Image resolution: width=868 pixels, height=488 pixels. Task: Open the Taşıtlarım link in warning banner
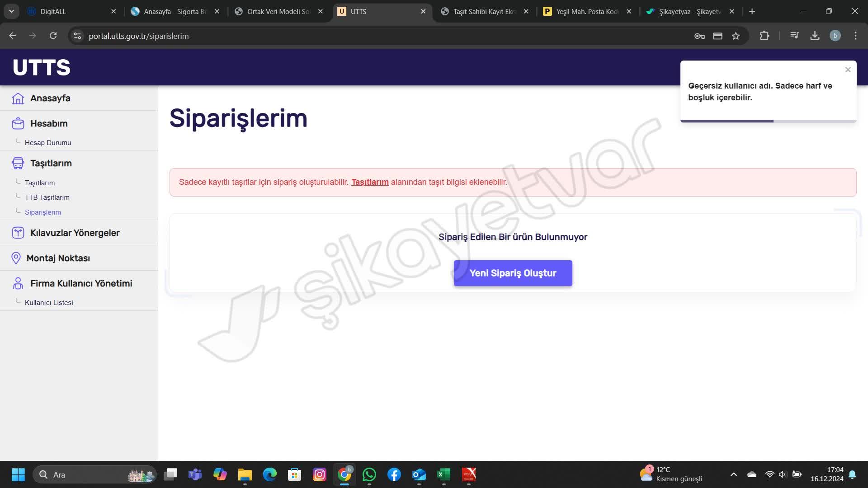pos(369,182)
